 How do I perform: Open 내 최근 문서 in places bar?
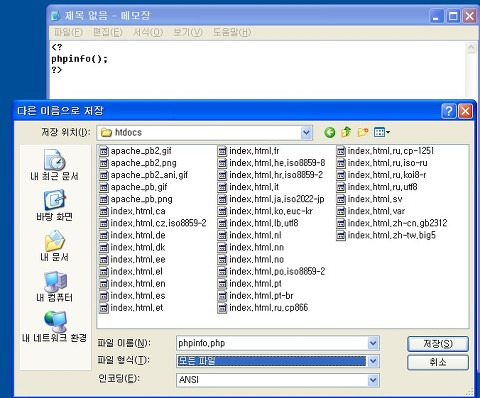click(x=54, y=165)
